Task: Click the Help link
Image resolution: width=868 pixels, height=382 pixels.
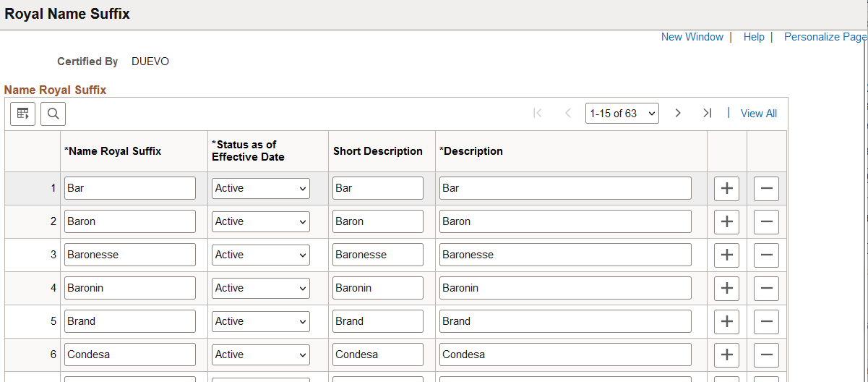Action: [754, 37]
